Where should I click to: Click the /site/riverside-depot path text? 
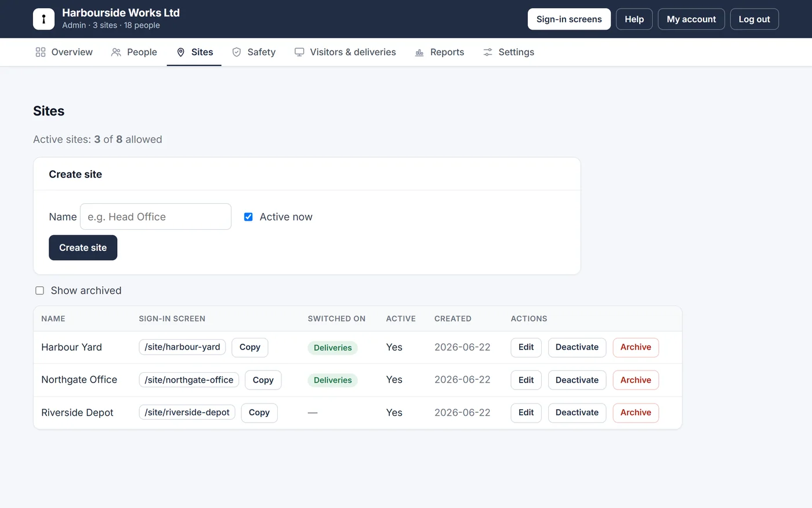[187, 413]
